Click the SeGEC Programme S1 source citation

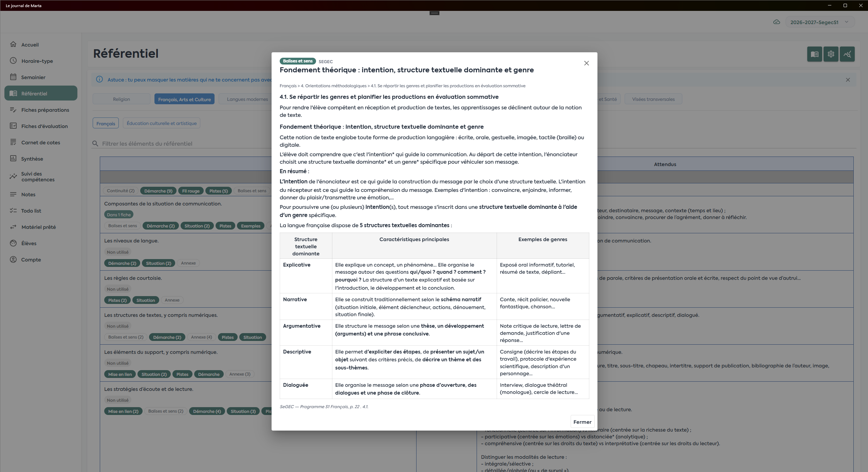324,406
